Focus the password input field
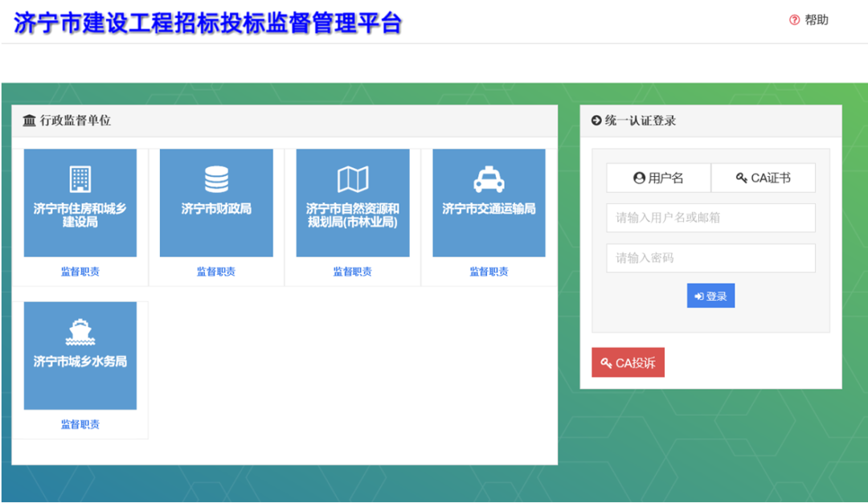This screenshot has height=503, width=868. pyautogui.click(x=710, y=258)
